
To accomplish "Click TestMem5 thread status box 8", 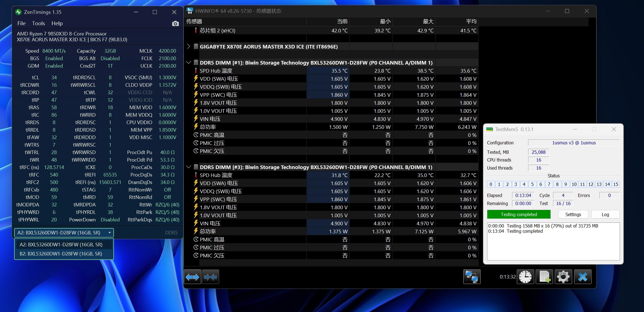I will tap(557, 184).
